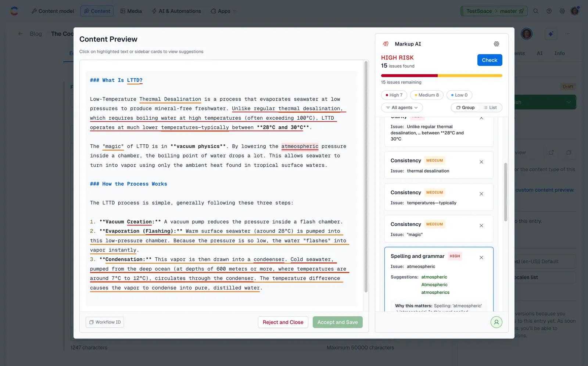The height and width of the screenshot is (366, 588).
Task: Open the TestSpace master environment switcher
Action: 494,11
